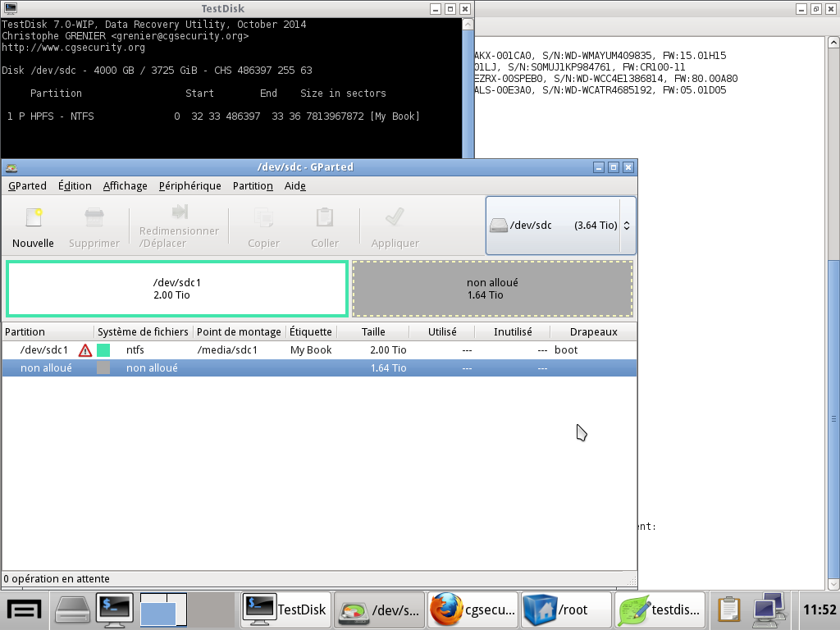Click the background window scroll-up arrow
This screenshot has width=840, height=630.
pos(833,43)
